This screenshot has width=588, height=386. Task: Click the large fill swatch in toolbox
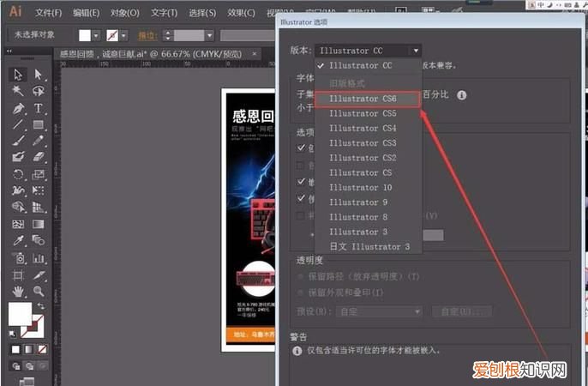(21, 314)
